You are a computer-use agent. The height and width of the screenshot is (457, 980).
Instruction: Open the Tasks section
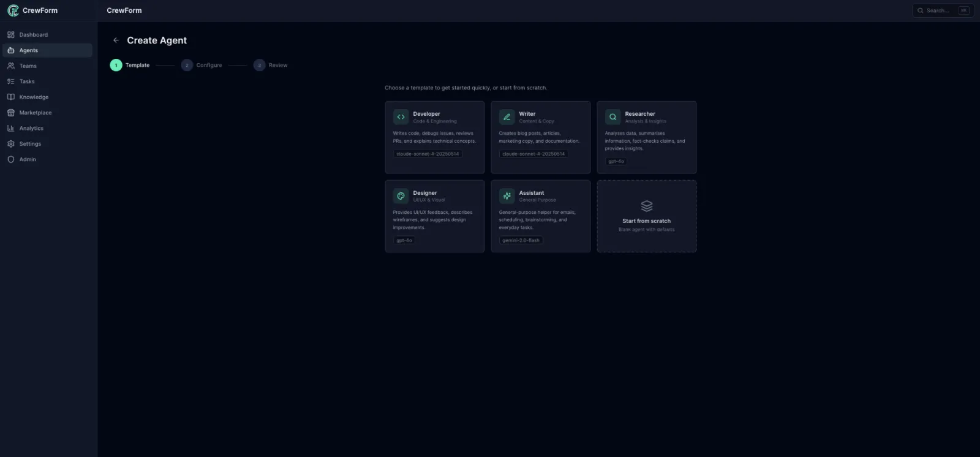point(26,81)
